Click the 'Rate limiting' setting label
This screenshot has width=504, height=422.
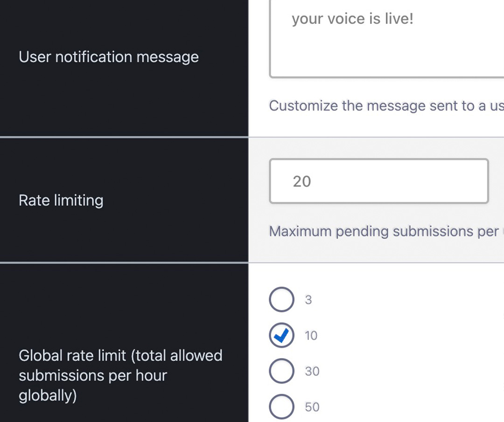(61, 201)
